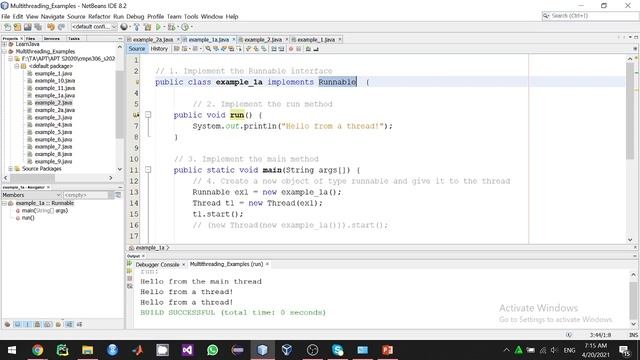Click the ENG language indicator in tray
Screen dimensions: 640x360
569,350
